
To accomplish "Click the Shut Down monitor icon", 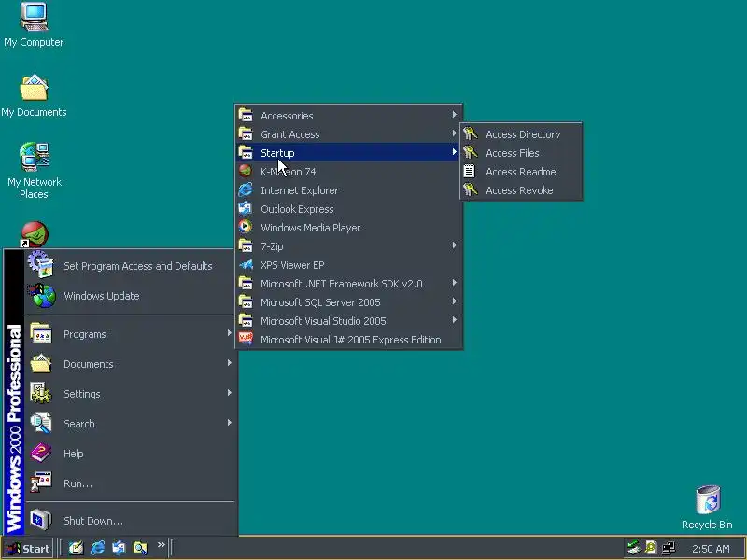I will point(41,520).
